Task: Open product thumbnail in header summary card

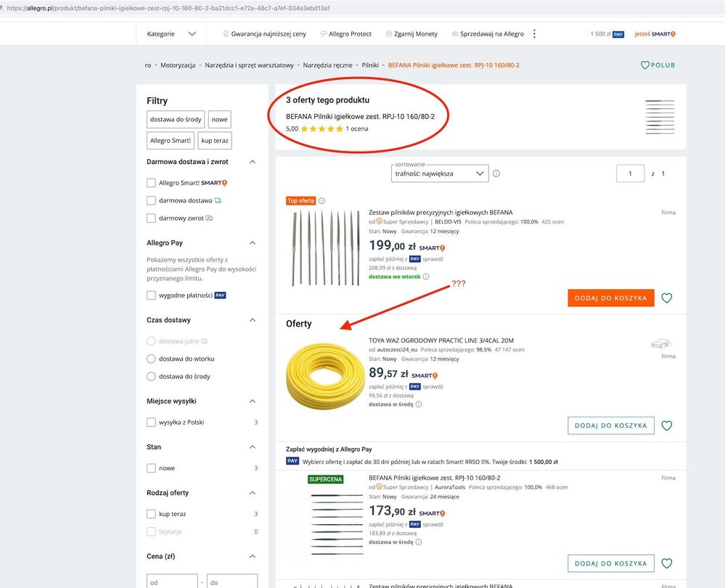Action: click(x=660, y=117)
